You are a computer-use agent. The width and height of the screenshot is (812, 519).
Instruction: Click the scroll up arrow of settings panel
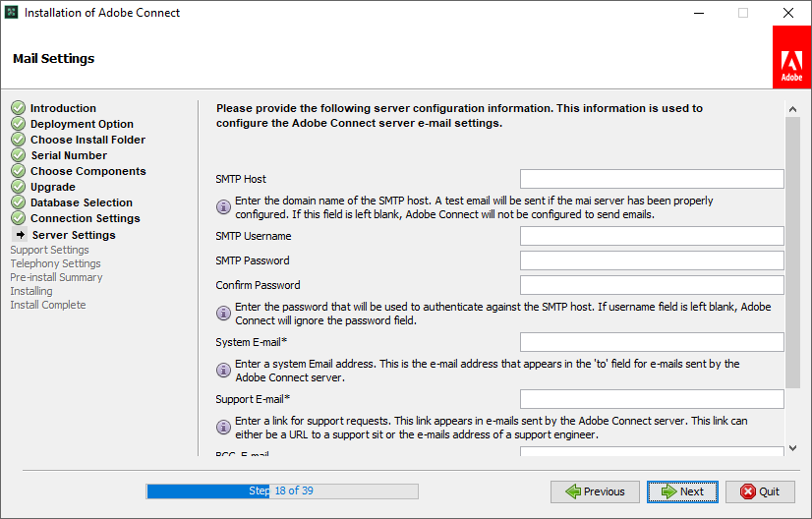click(792, 109)
